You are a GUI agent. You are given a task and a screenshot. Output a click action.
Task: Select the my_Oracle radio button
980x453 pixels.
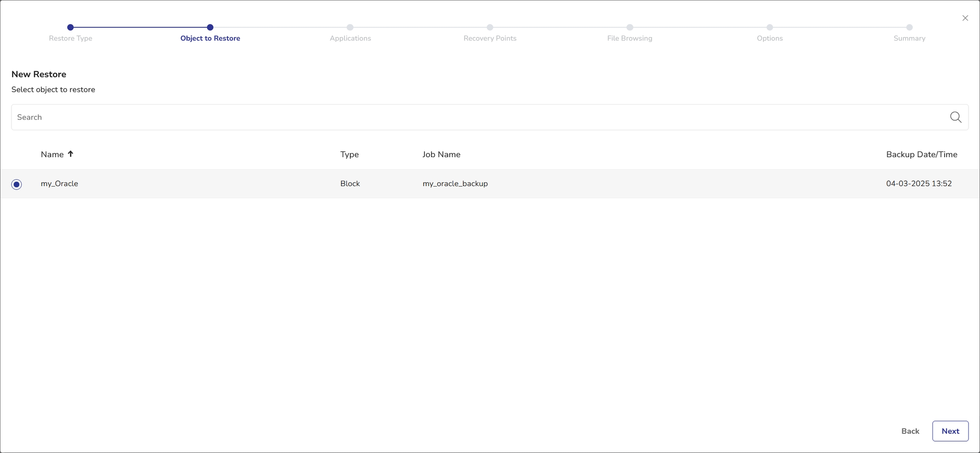(17, 184)
